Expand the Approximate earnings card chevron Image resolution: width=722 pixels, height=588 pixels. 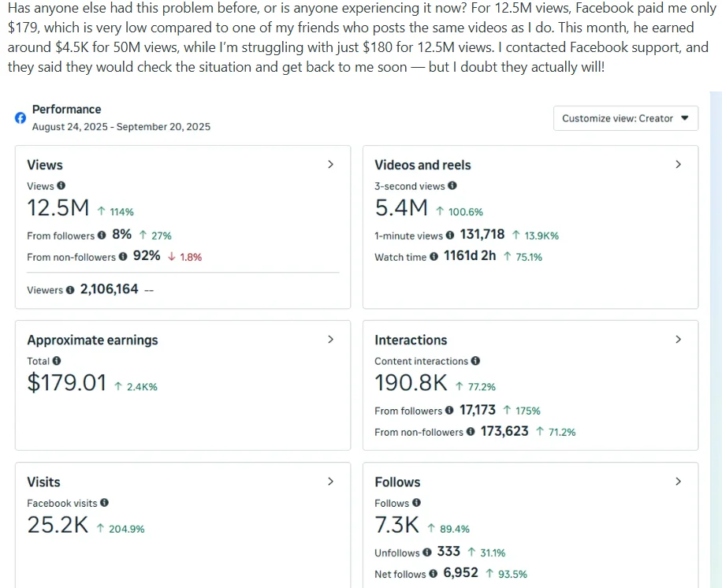pos(330,340)
